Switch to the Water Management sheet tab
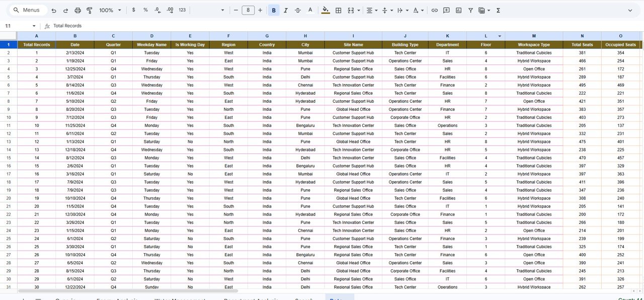The width and height of the screenshot is (644, 300). tap(180, 298)
